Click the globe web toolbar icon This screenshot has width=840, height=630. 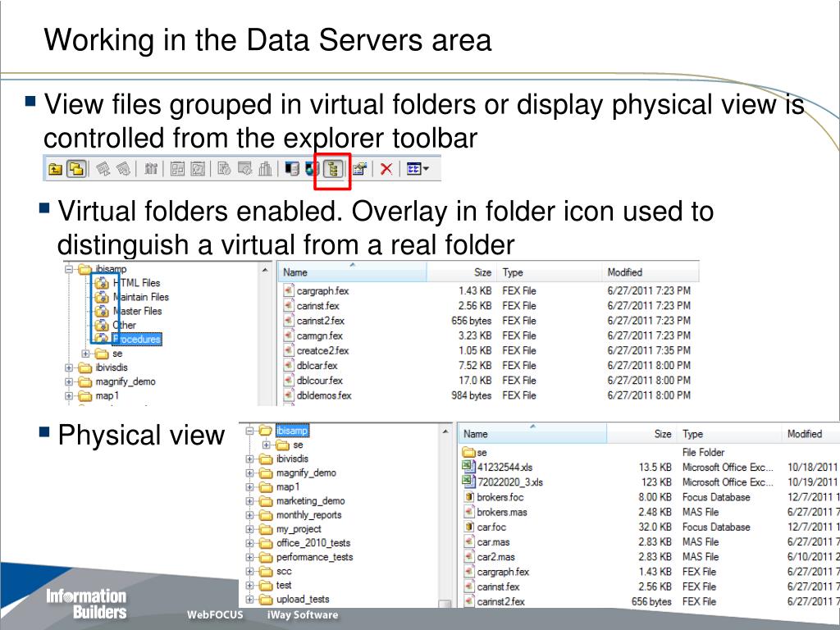tap(312, 169)
